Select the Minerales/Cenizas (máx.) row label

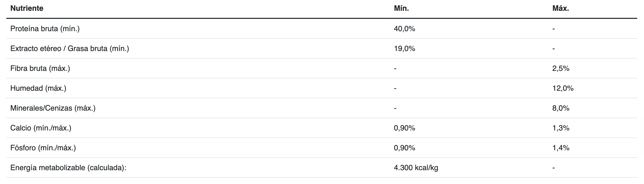[x=53, y=108]
